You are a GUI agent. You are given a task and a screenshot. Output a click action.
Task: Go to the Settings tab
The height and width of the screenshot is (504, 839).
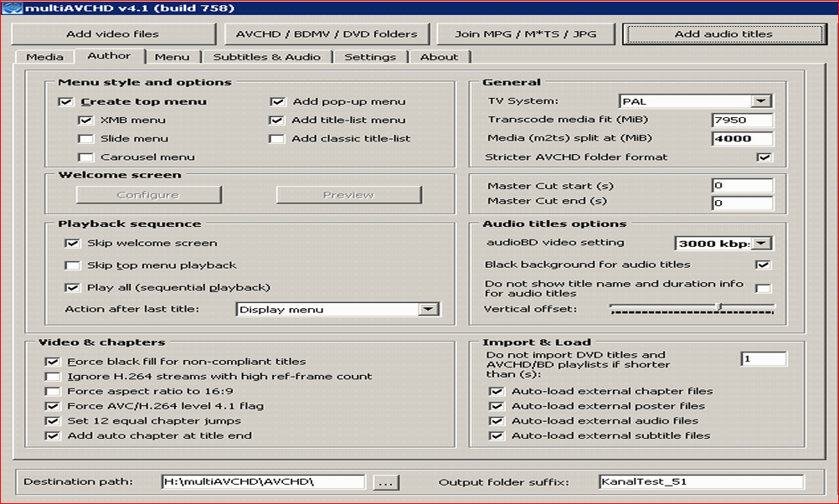click(x=370, y=57)
